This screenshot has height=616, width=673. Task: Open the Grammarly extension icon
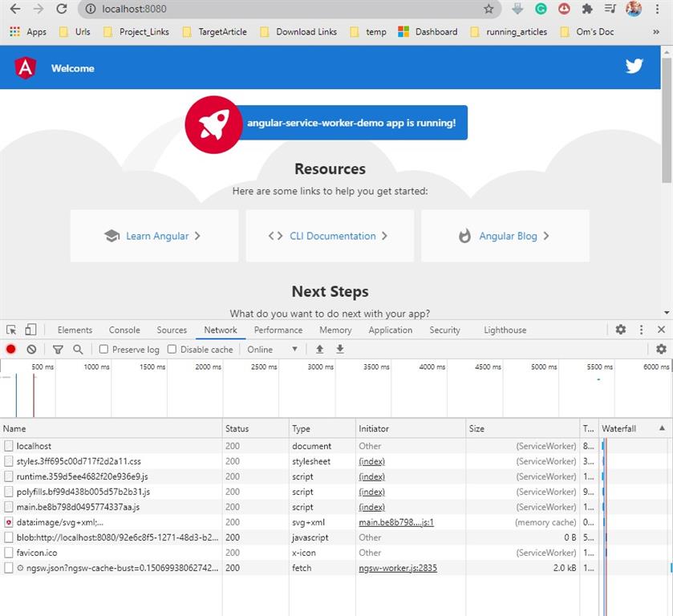[x=541, y=9]
